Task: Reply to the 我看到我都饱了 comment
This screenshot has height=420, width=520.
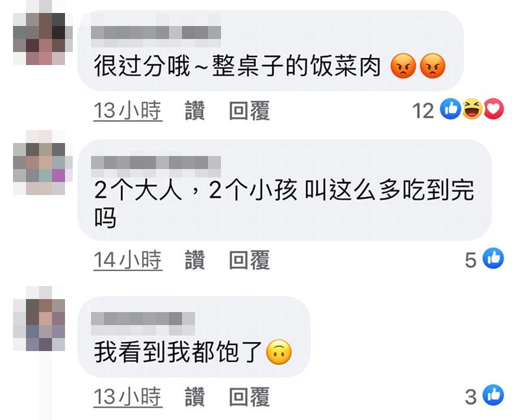Action: [250, 397]
